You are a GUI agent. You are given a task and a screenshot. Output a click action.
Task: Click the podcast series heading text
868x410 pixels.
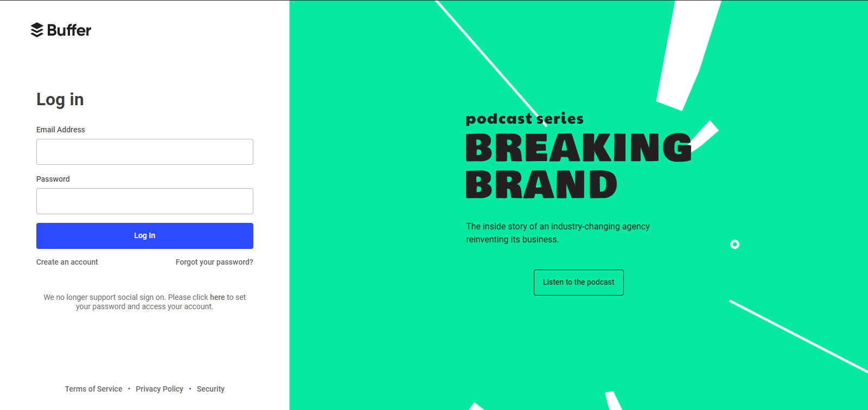(525, 119)
